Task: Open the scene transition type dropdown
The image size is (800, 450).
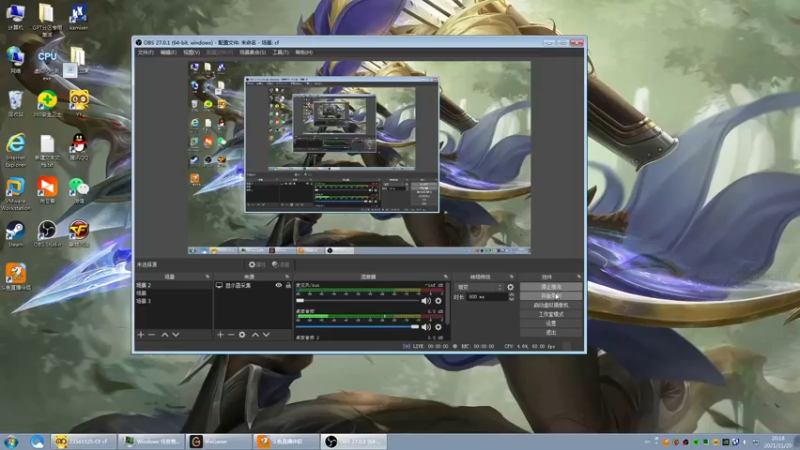Action: pos(479,287)
